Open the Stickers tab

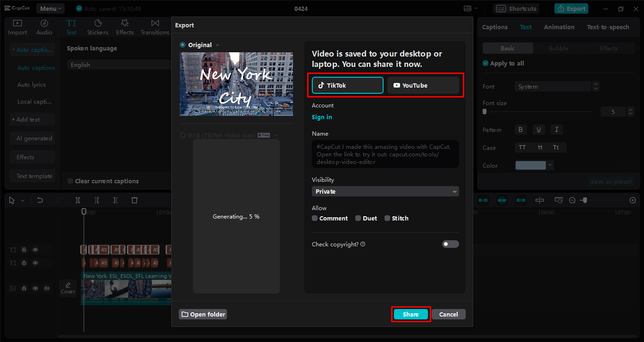click(x=98, y=27)
